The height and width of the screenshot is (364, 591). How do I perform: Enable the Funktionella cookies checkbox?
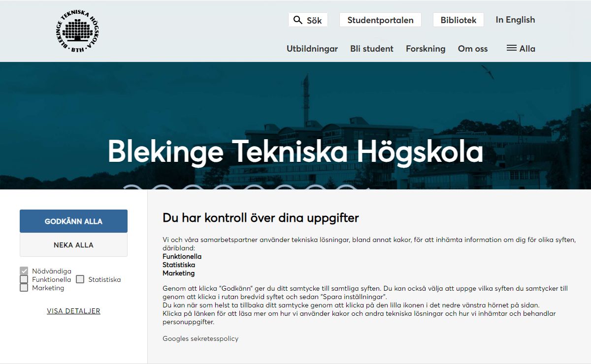click(x=24, y=279)
